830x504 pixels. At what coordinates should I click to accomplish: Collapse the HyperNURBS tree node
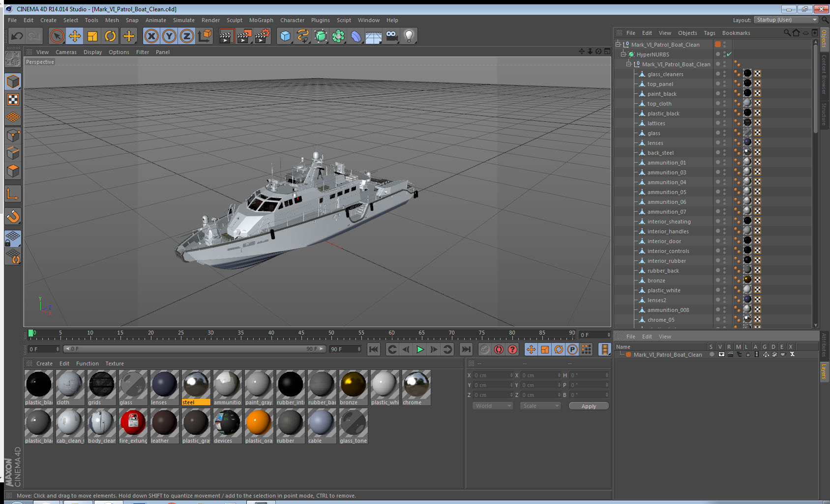click(x=623, y=54)
